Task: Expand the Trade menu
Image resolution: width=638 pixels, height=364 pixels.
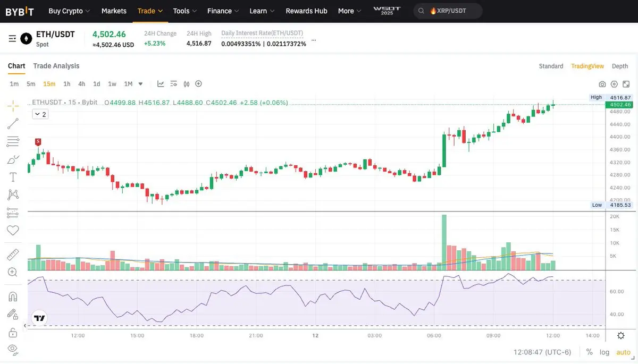Action: click(x=150, y=11)
